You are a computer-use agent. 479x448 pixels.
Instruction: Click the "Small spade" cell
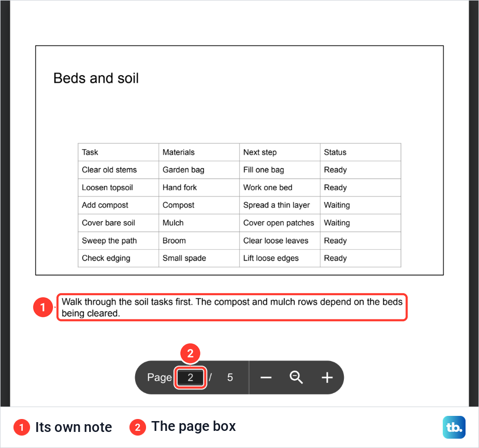(x=199, y=258)
